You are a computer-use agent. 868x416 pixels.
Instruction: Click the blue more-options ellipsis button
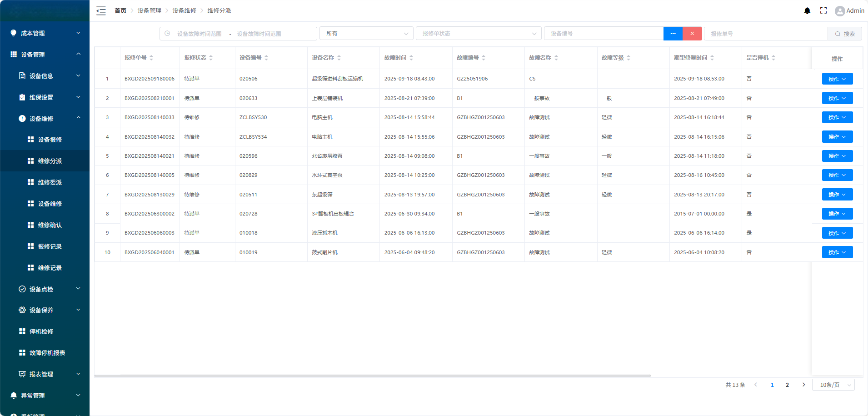click(673, 34)
